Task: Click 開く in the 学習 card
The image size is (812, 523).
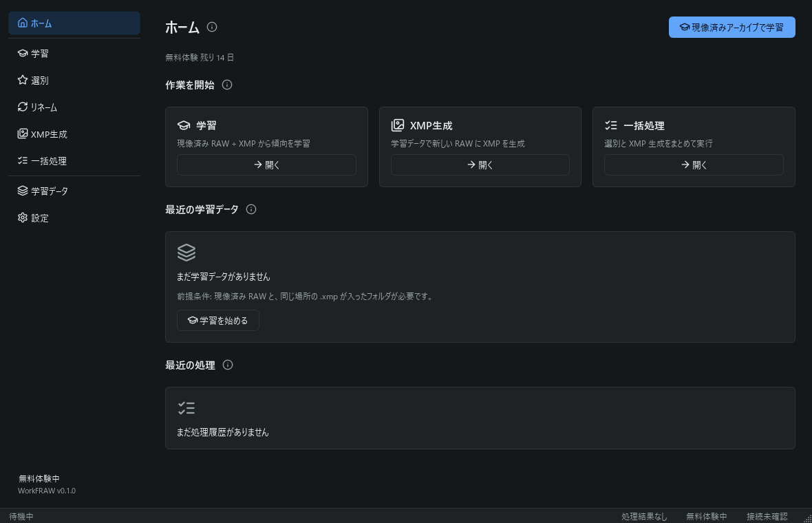Action: pyautogui.click(x=266, y=164)
